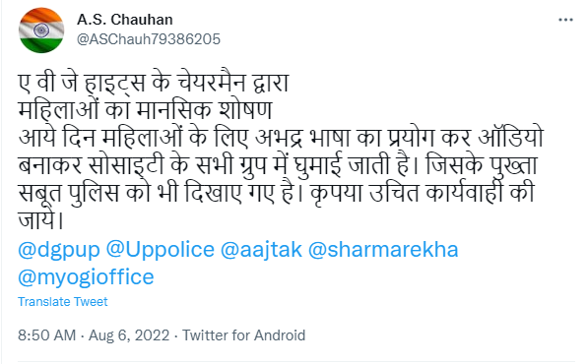The height and width of the screenshot is (364, 588).
Task: Open the @dgpup mention
Action: [59, 250]
